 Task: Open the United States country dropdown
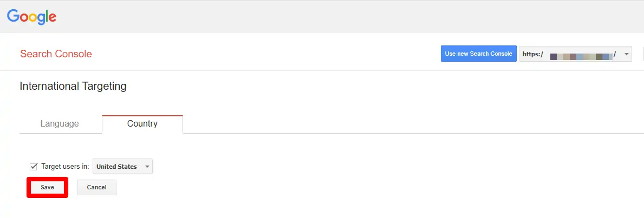point(122,167)
